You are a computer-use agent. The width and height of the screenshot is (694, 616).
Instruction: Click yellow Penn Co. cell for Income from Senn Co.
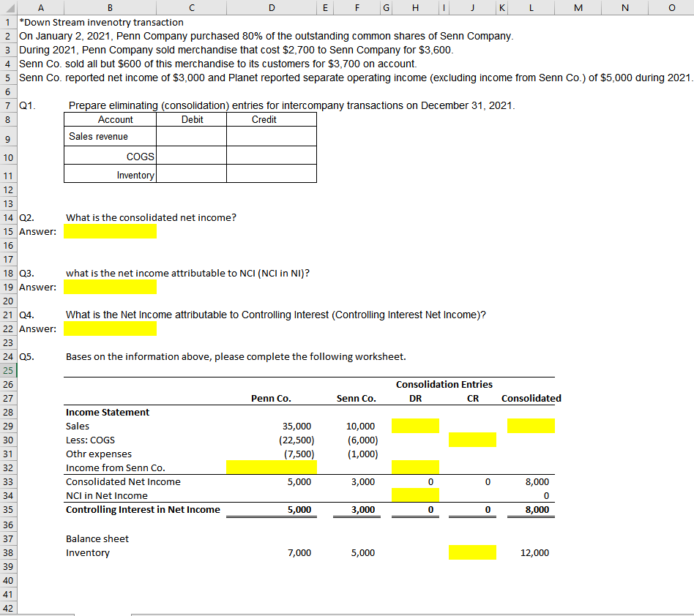(x=272, y=467)
